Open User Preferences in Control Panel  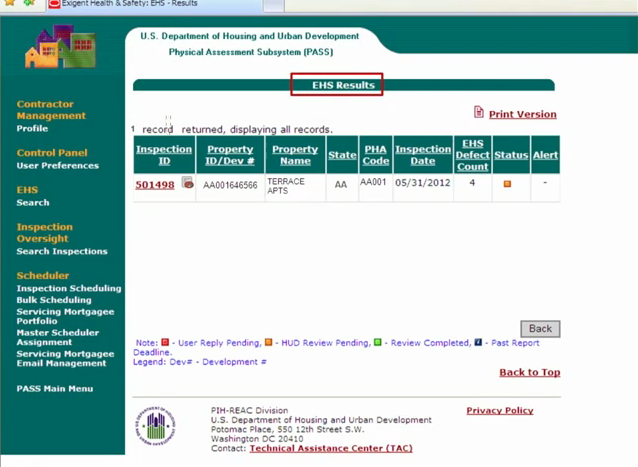[x=58, y=166]
